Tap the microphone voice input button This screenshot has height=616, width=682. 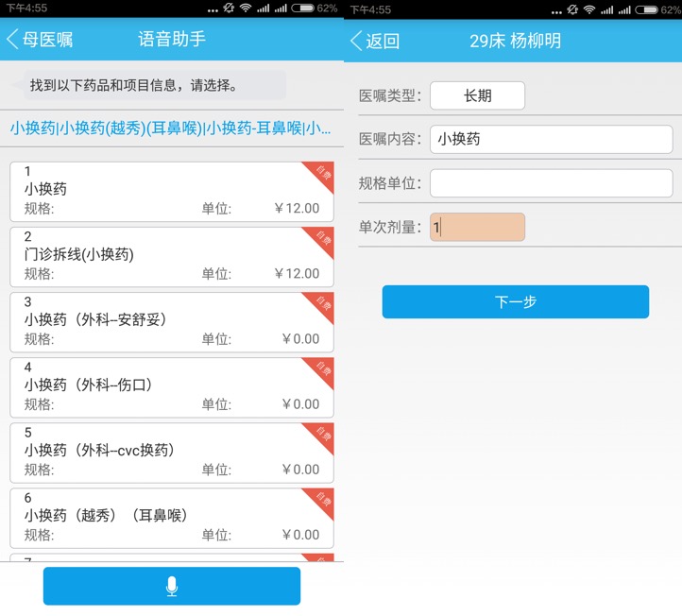point(171,586)
